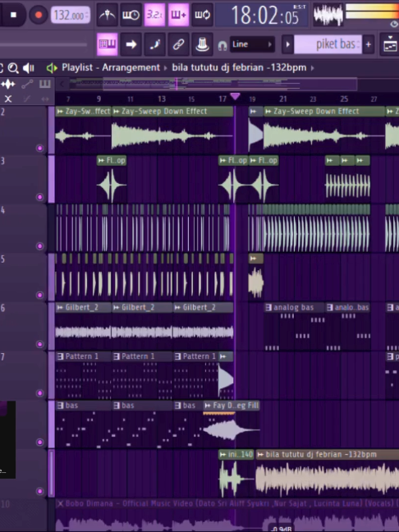
Task: Mute track 2 with its green dot
Action: tap(40, 148)
